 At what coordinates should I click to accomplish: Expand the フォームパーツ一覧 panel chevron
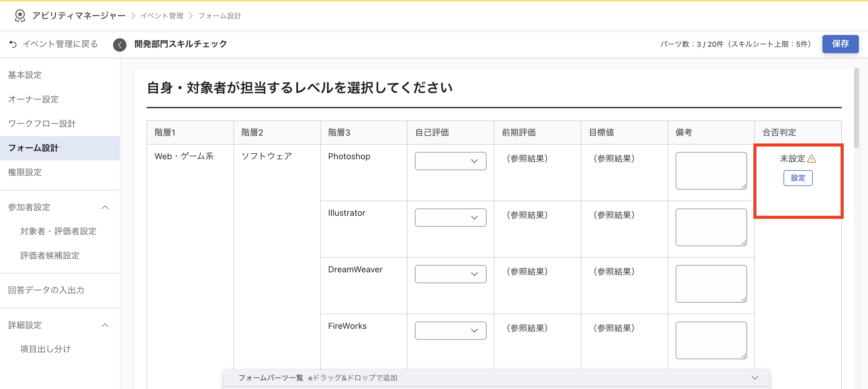(x=754, y=377)
